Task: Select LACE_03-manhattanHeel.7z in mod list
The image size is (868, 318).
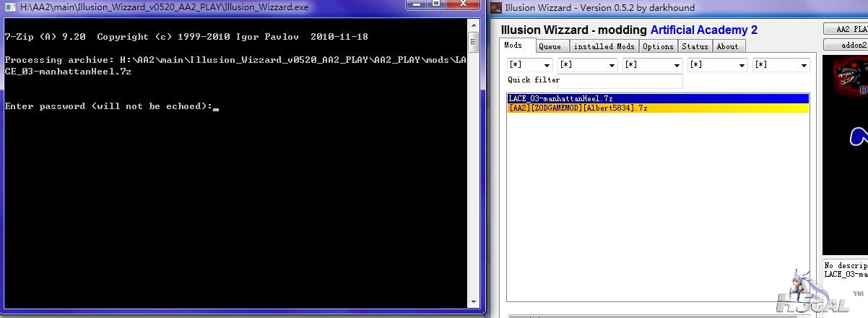Action: tap(657, 98)
